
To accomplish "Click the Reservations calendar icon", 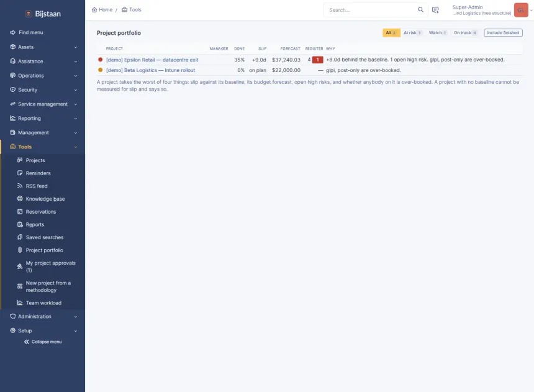I will pyautogui.click(x=20, y=212).
